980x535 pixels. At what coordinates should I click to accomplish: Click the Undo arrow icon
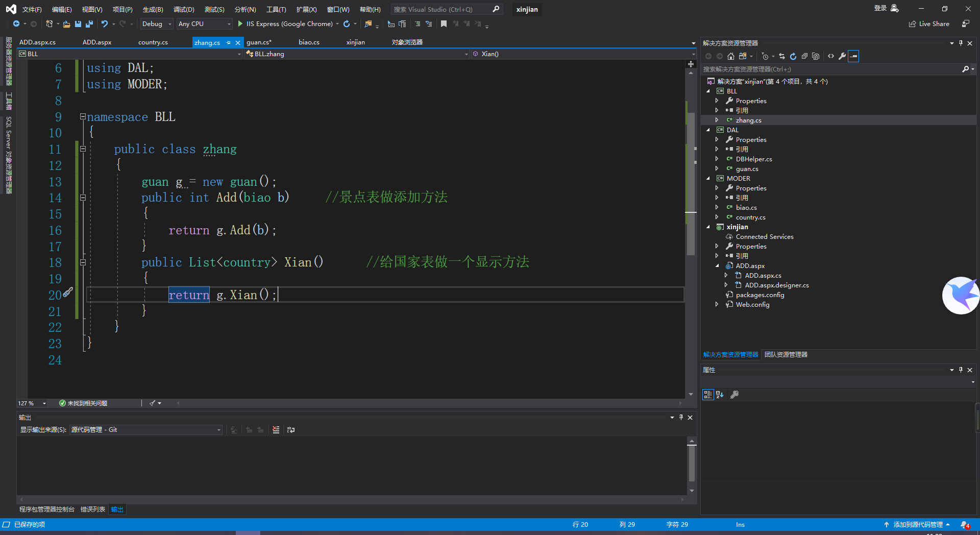click(x=105, y=24)
